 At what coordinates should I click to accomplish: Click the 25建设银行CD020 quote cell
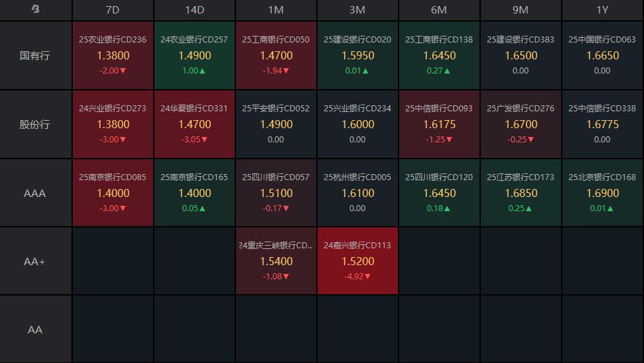357,55
